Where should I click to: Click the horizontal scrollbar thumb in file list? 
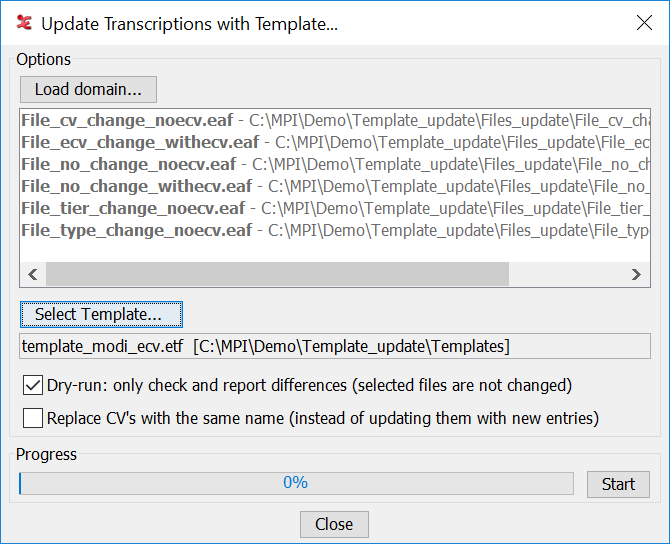point(276,275)
